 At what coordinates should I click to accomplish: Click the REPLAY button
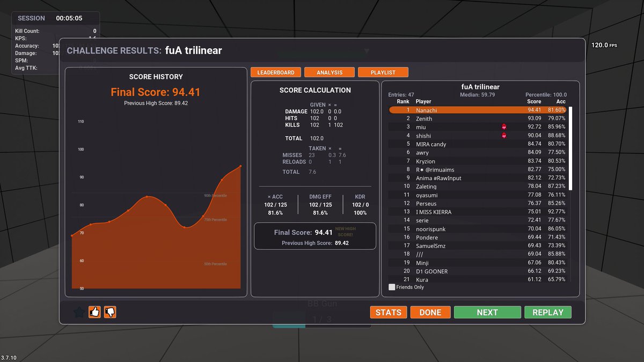[548, 312]
